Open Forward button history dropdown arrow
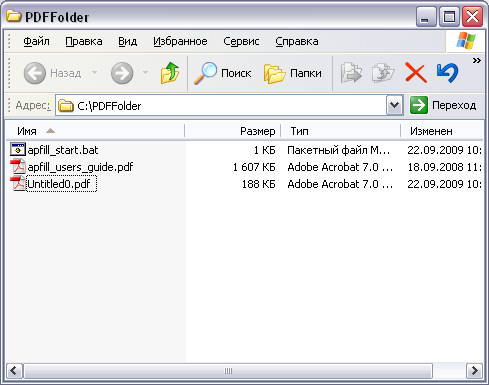The height and width of the screenshot is (385, 489). [x=146, y=72]
